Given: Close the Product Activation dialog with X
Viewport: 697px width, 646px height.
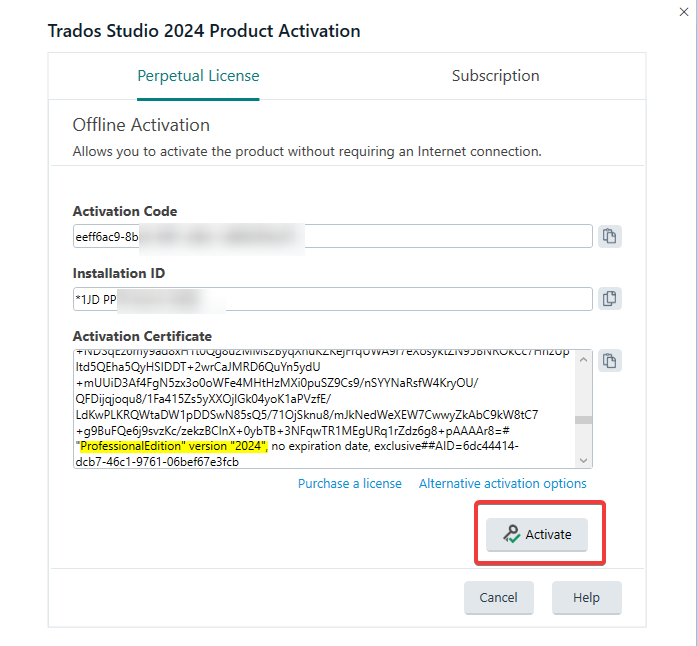Looking at the screenshot, I should 684,12.
